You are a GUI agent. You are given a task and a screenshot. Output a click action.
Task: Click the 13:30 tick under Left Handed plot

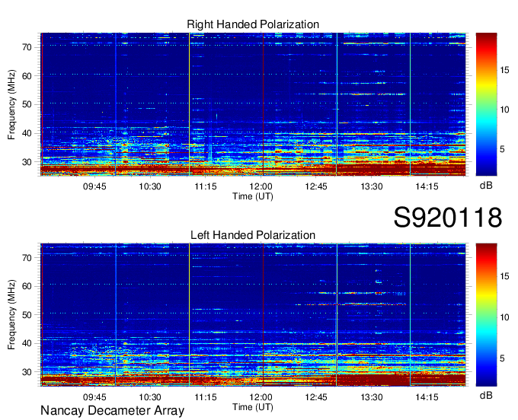pyautogui.click(x=372, y=397)
